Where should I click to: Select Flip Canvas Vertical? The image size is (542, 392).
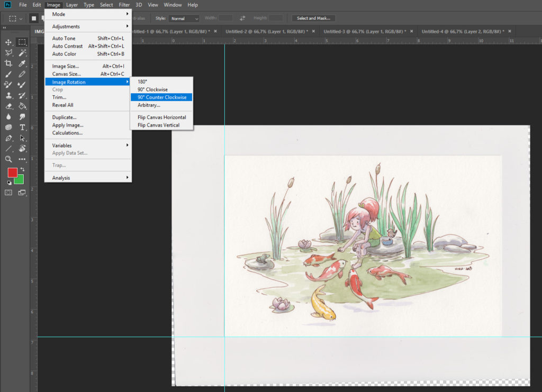(x=161, y=125)
